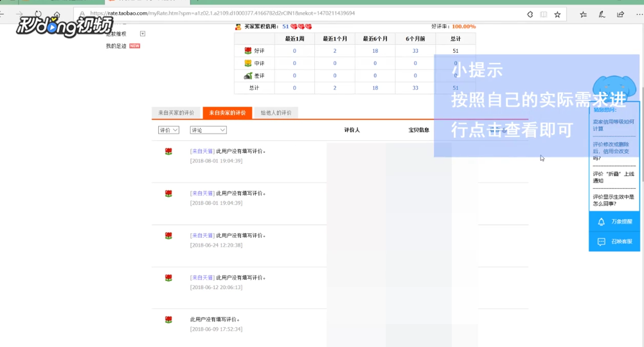Click flower icon of 2018-06-09 review

point(168,319)
